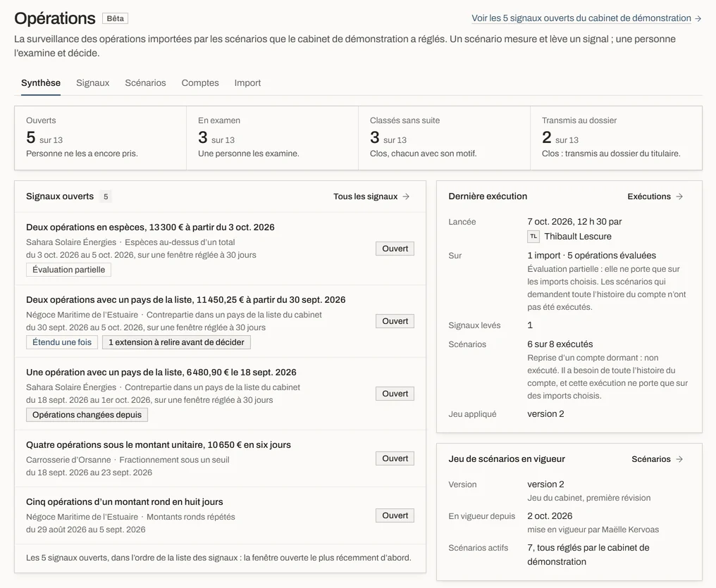Click 'Jeu du cabinet, première révision'
This screenshot has height=588, width=716.
(589, 498)
